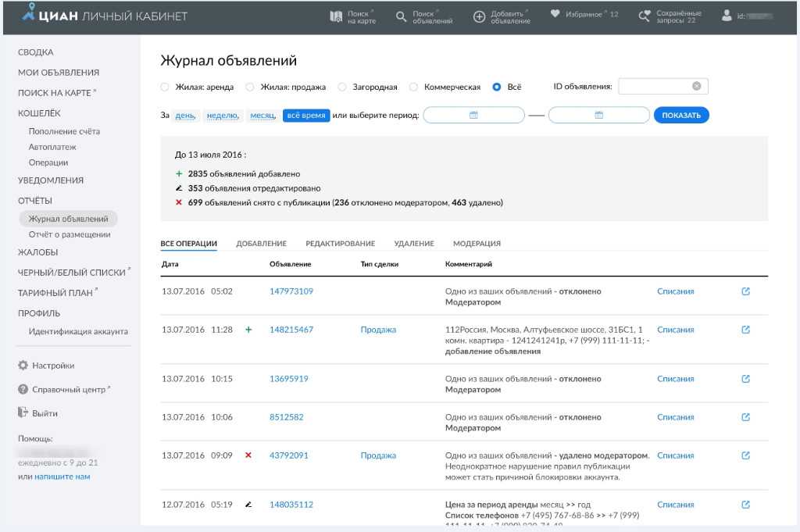Open listing link 147973109
Screen dimensions: 800x532
pyautogui.click(x=291, y=291)
